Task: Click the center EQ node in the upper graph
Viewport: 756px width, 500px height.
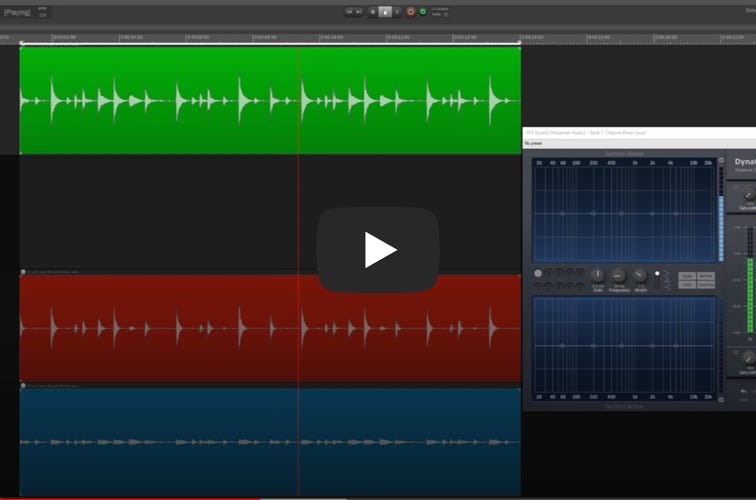Action: click(x=624, y=213)
